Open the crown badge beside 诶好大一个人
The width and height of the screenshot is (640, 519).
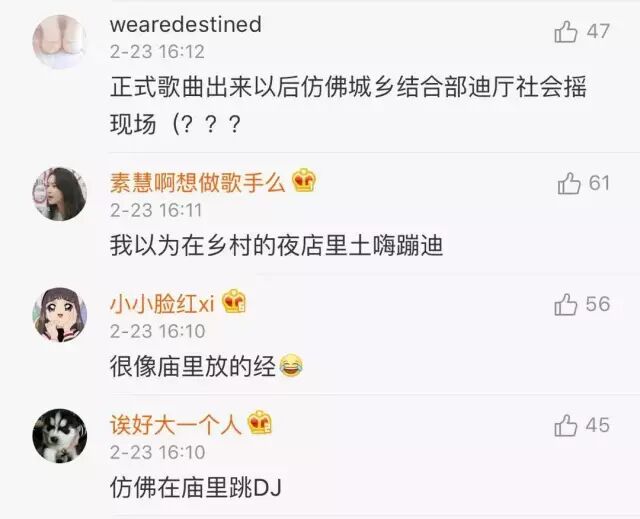(x=260, y=422)
